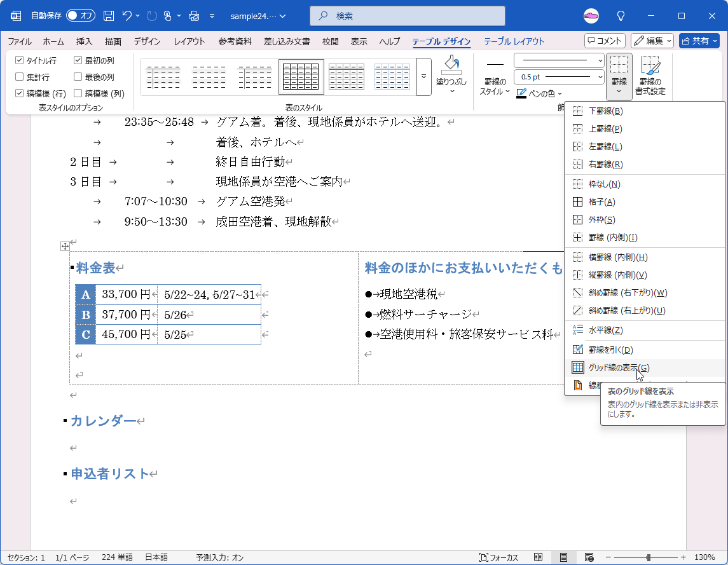Click in the 検索 search box
Viewport: 728px width, 565px height.
407,15
